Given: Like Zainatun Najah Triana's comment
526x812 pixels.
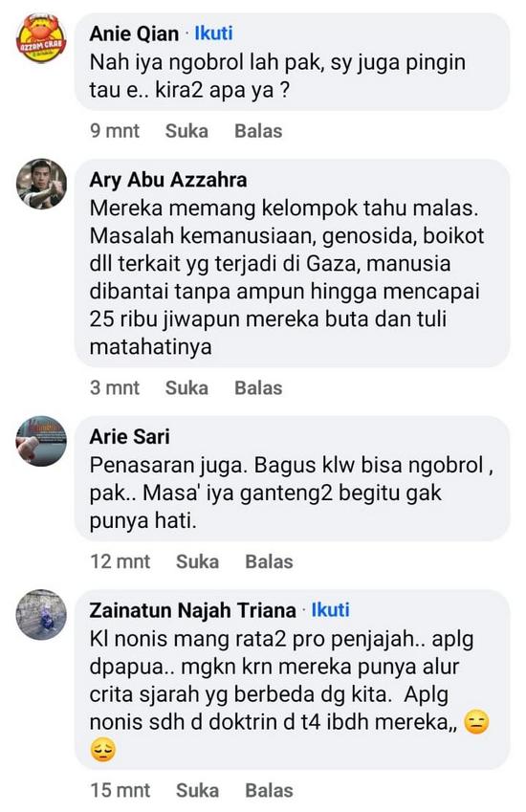Looking at the screenshot, I should coord(197,790).
